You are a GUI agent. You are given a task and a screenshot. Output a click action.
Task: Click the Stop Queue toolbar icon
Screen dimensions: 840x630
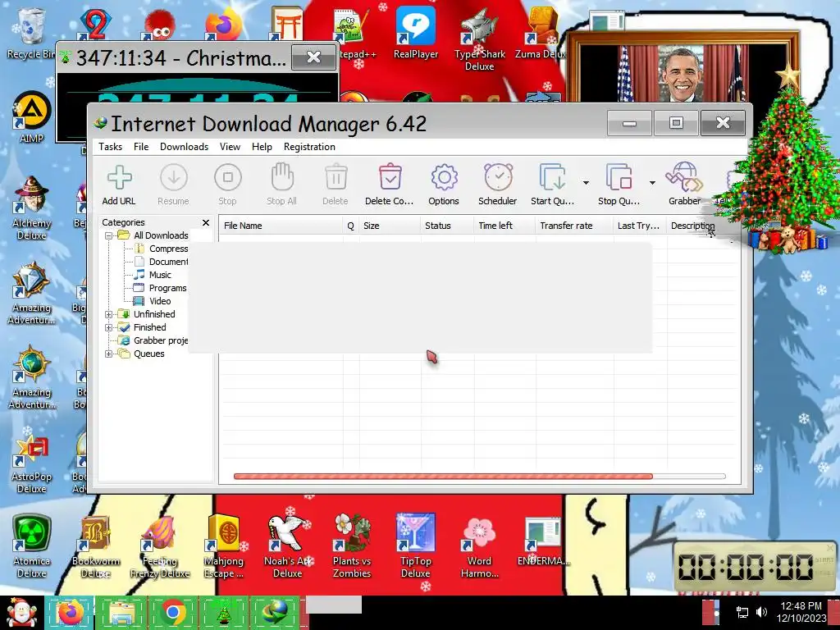(619, 177)
